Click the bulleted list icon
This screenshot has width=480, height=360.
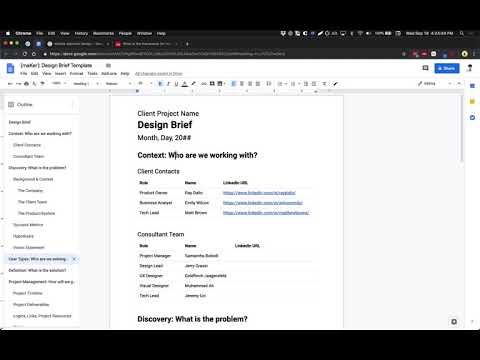[x=293, y=84]
